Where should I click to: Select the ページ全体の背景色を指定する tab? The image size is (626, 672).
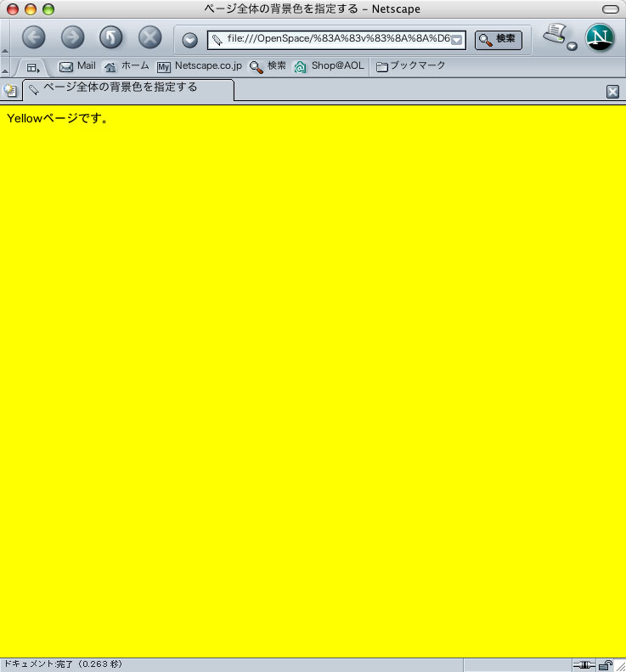(x=128, y=89)
